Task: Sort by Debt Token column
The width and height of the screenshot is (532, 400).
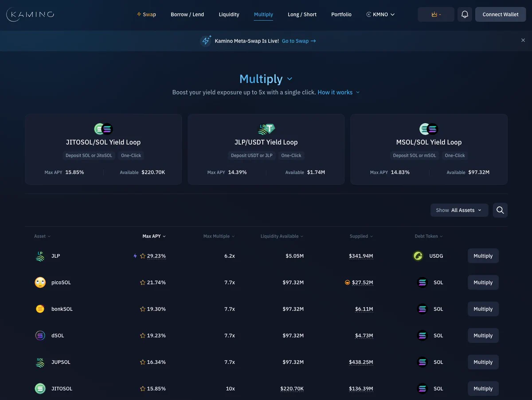Action: click(x=429, y=236)
